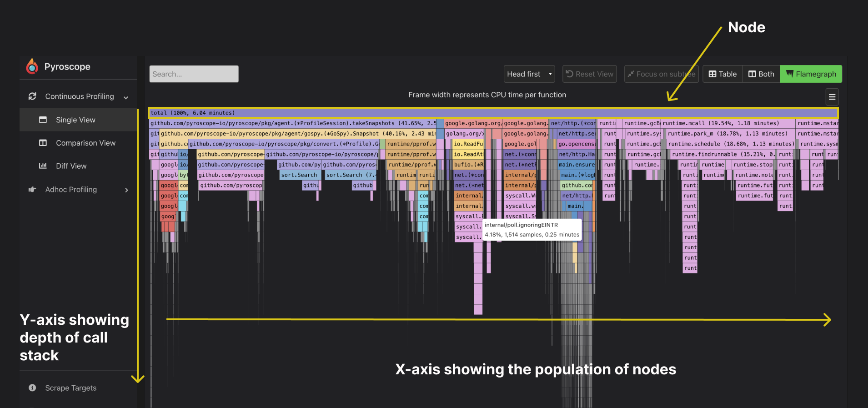Click the Continuous Profiling sync icon
The height and width of the screenshot is (408, 868).
tap(32, 96)
